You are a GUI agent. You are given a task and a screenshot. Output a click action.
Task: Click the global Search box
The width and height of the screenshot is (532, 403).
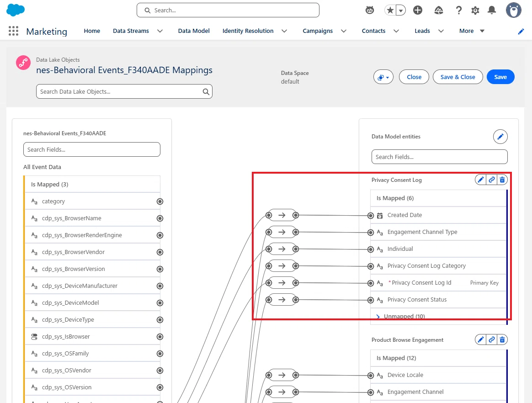(228, 10)
